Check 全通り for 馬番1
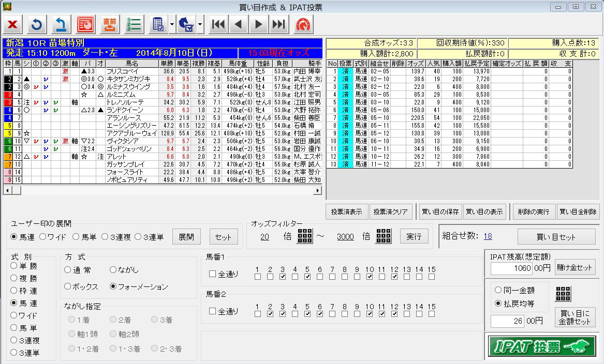Screen dimensions: 604x364 pyautogui.click(x=224, y=274)
